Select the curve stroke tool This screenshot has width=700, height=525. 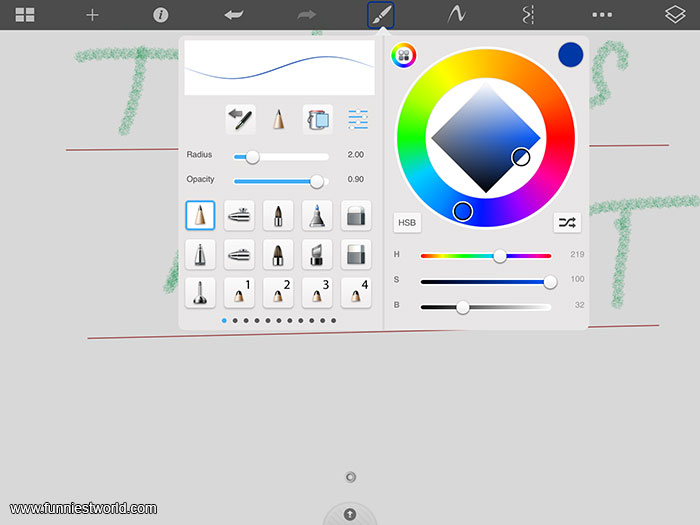456,14
